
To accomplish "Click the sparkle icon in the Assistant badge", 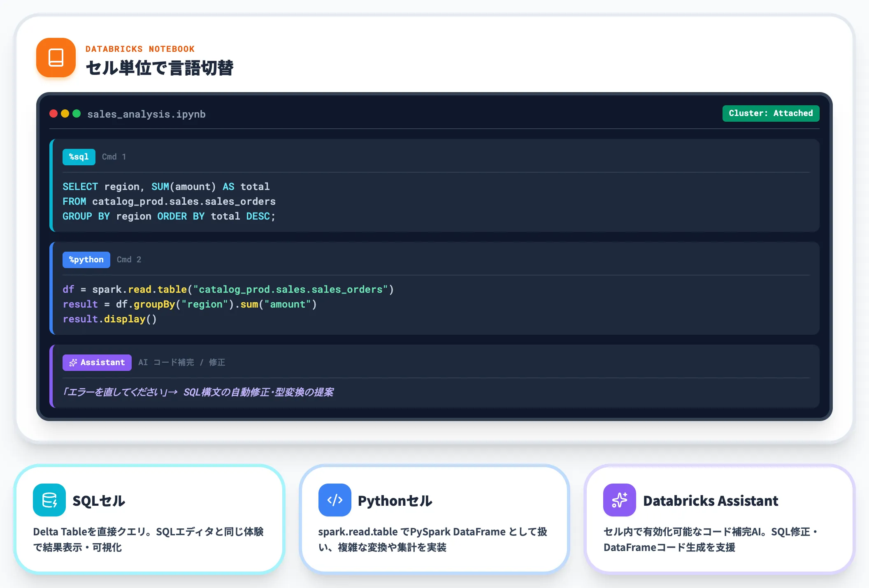I will pos(73,363).
